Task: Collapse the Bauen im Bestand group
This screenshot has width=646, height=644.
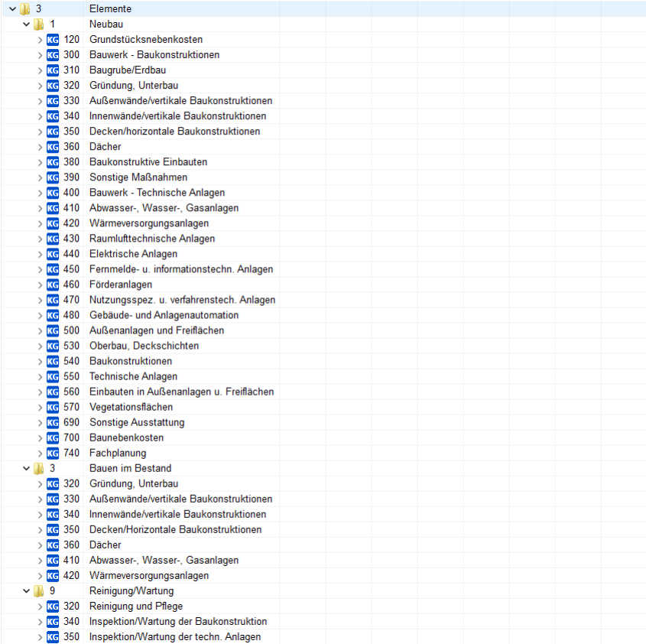Action: (27, 468)
